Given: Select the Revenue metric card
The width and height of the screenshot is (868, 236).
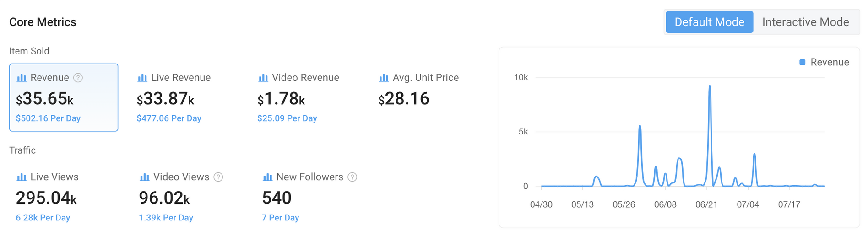Looking at the screenshot, I should [64, 97].
